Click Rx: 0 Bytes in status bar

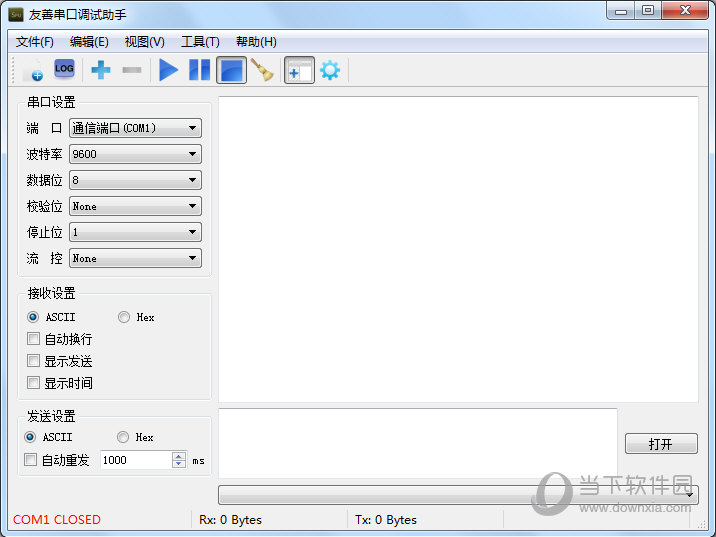[x=230, y=520]
